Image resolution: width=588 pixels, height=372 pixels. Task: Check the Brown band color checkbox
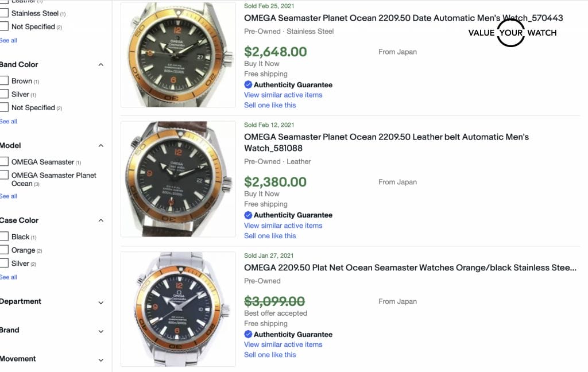click(5, 81)
